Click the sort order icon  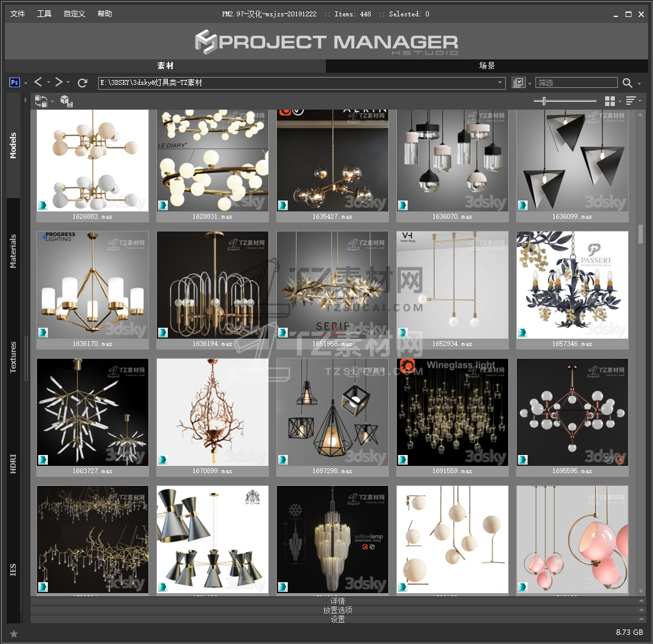pyautogui.click(x=631, y=101)
